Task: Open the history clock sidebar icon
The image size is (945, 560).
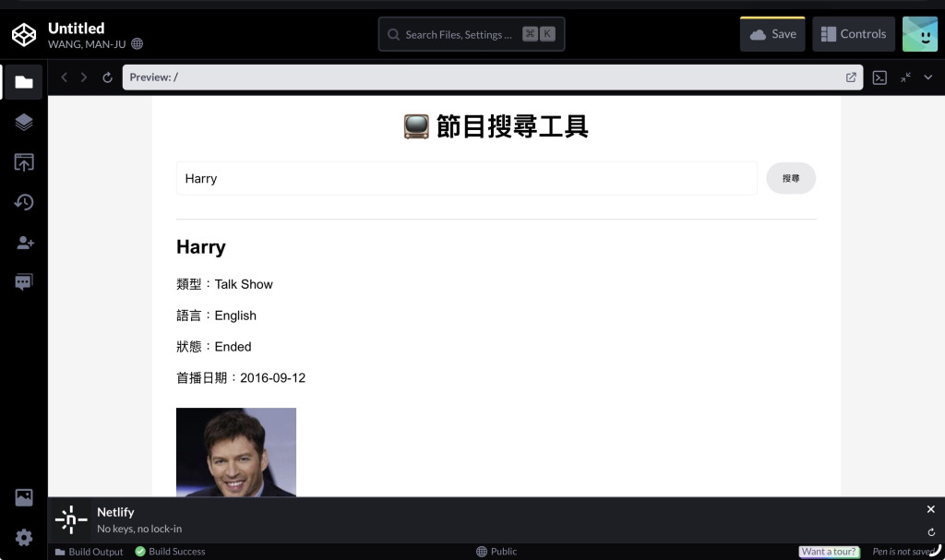Action: (x=24, y=203)
